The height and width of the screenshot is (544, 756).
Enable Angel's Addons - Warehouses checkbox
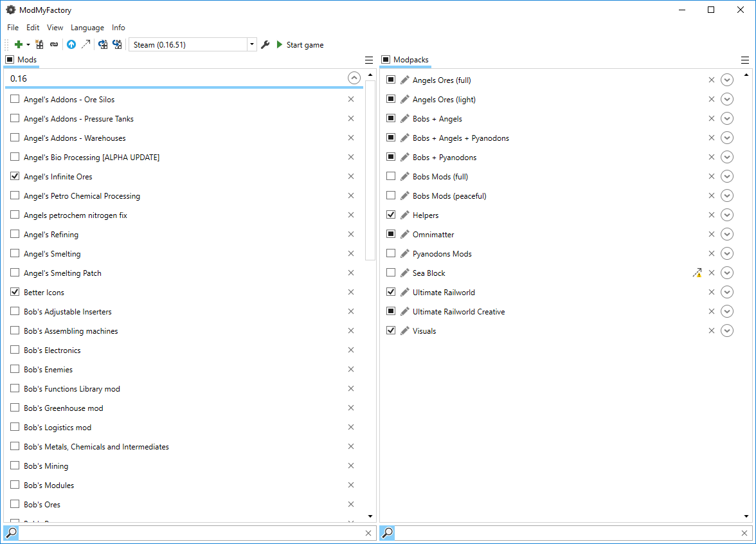click(15, 138)
